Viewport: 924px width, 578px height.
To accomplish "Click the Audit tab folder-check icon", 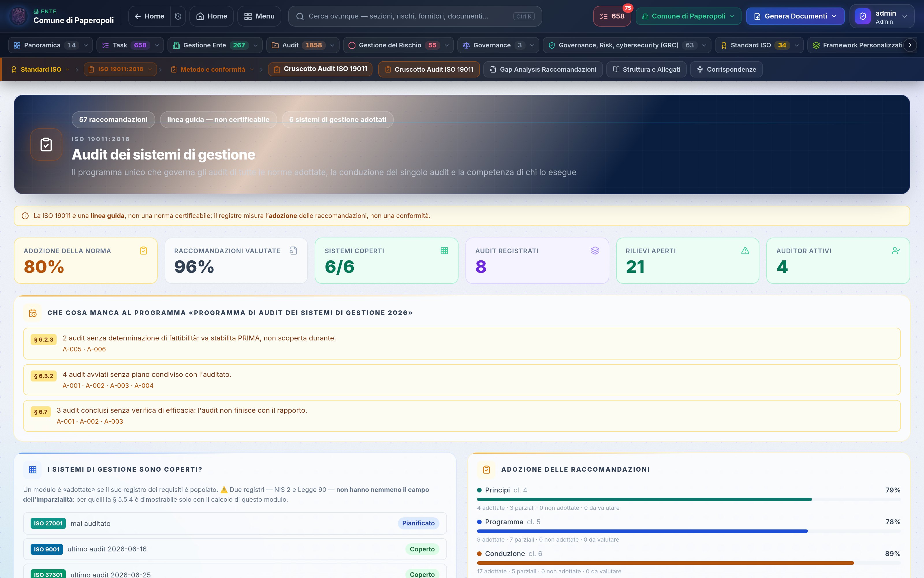I will tap(275, 45).
